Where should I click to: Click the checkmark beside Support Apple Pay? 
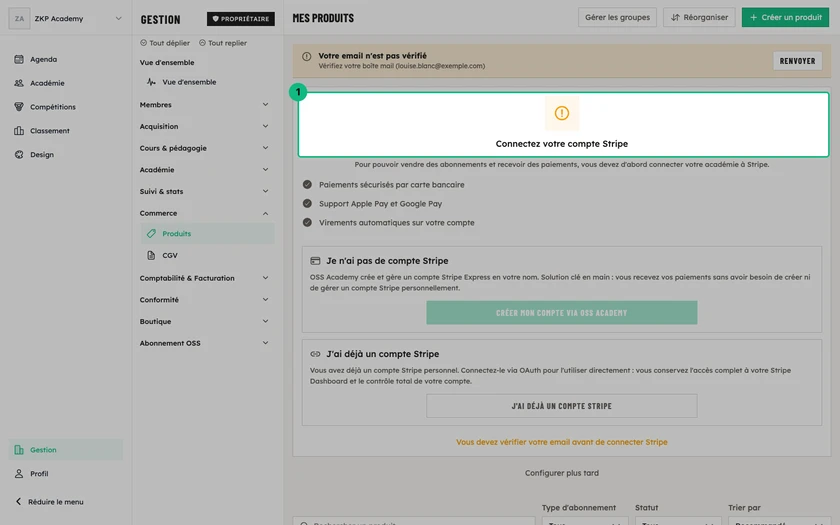(x=307, y=204)
